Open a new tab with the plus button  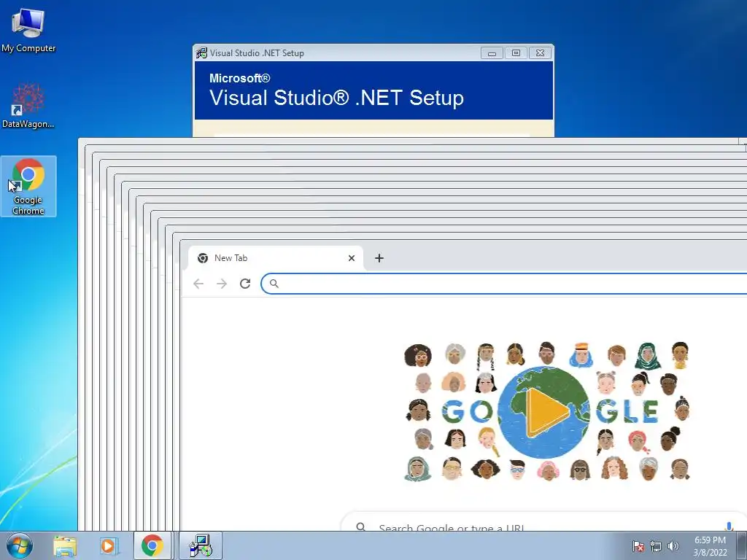tap(379, 258)
